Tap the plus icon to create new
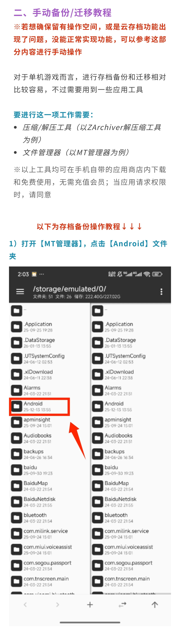The image size is (180, 644). [90, 604]
